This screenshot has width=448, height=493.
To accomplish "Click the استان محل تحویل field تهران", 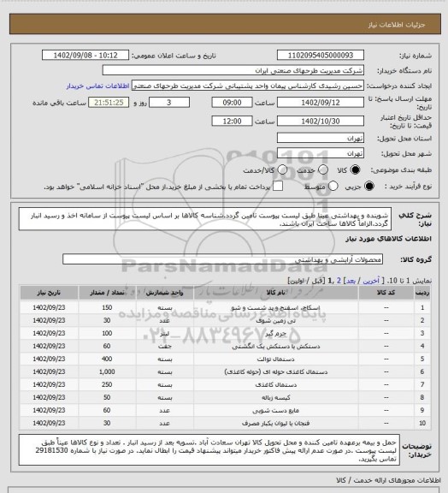I will click(321, 138).
